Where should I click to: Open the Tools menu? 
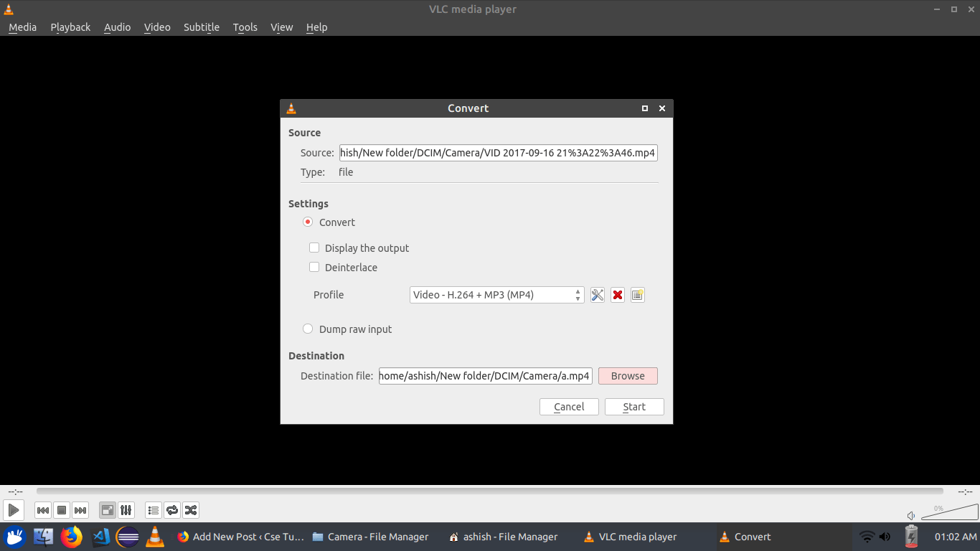coord(245,27)
